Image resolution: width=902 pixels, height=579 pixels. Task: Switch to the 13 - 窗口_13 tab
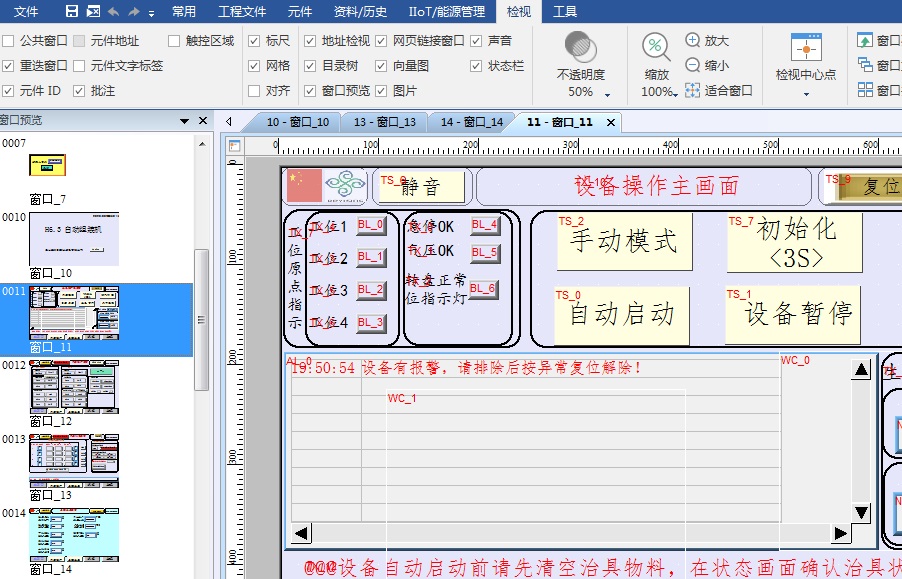click(384, 122)
